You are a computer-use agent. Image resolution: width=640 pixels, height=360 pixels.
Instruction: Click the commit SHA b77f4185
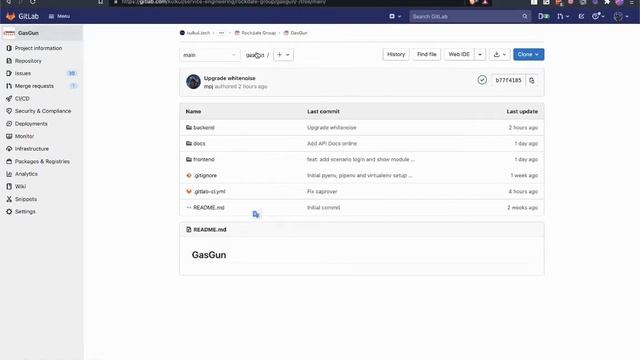pyautogui.click(x=509, y=80)
